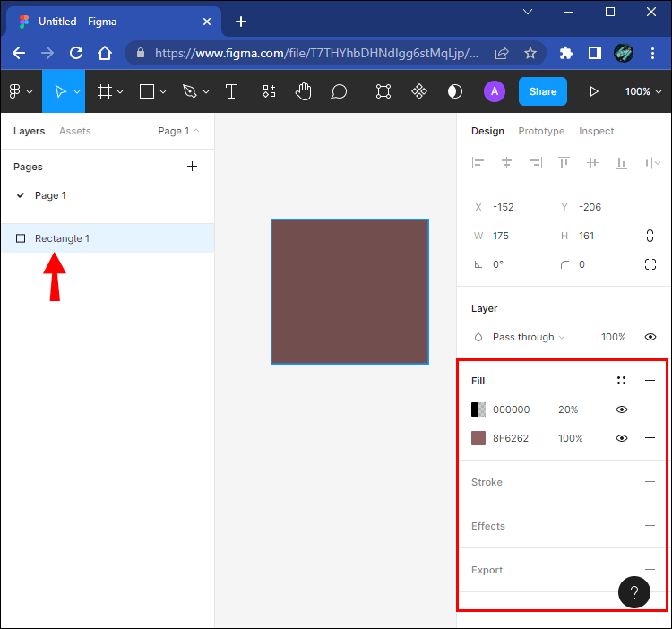The height and width of the screenshot is (629, 672).
Task: Select the Hand tool
Action: (304, 91)
